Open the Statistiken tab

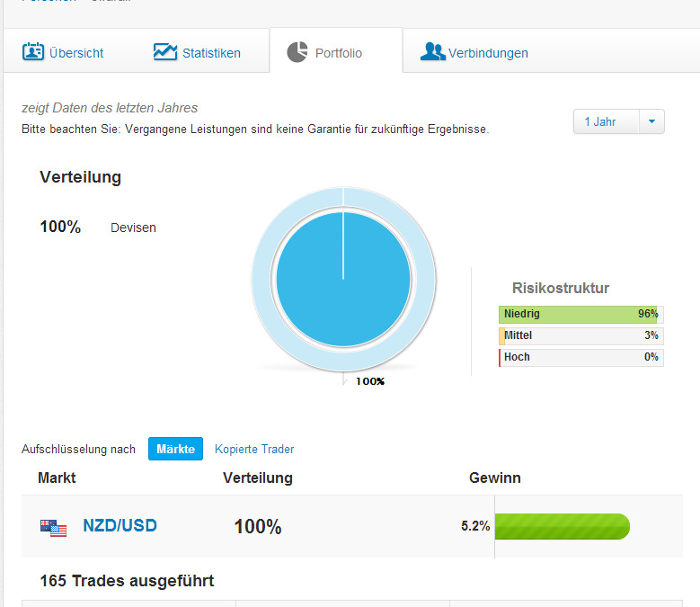pos(211,53)
